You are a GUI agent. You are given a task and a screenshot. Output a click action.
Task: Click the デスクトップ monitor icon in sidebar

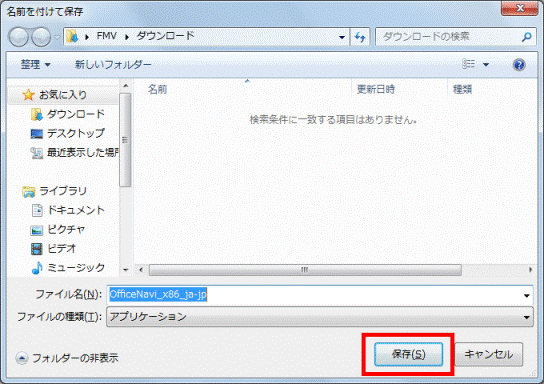click(x=36, y=134)
